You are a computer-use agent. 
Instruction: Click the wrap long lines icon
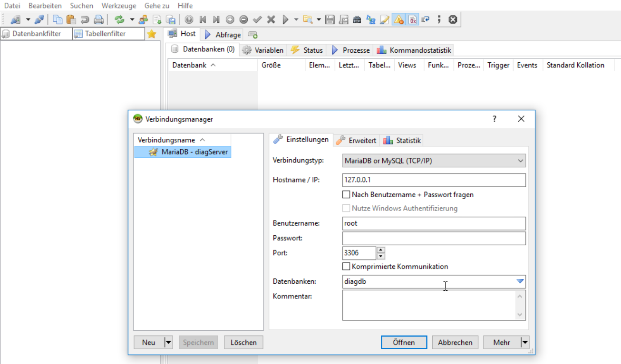426,19
